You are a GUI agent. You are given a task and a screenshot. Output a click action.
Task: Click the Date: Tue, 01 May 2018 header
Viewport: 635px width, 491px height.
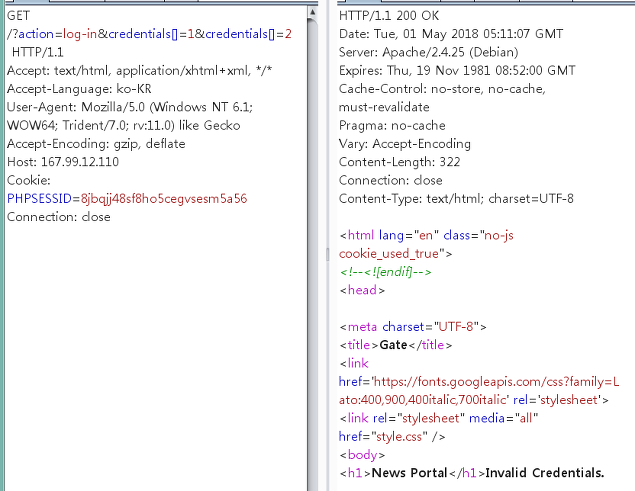pyautogui.click(x=451, y=34)
